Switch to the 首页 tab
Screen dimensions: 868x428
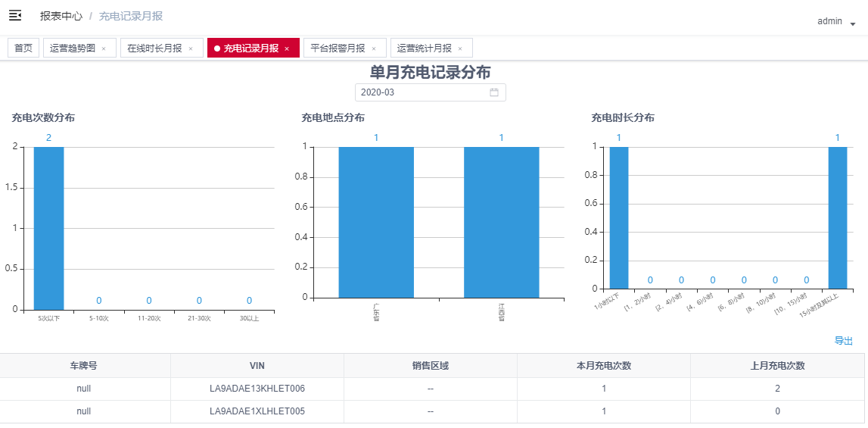tap(23, 48)
